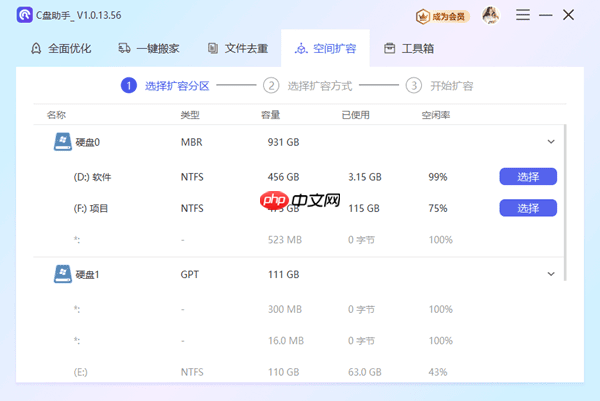Viewport: 600px width, 401px height.
Task: Click the 110 GB capacity value
Action: (284, 372)
